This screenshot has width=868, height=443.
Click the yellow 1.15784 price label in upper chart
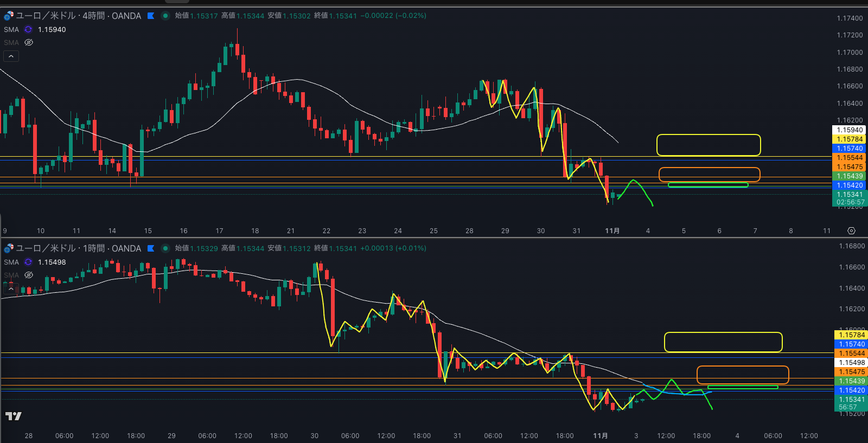point(849,139)
